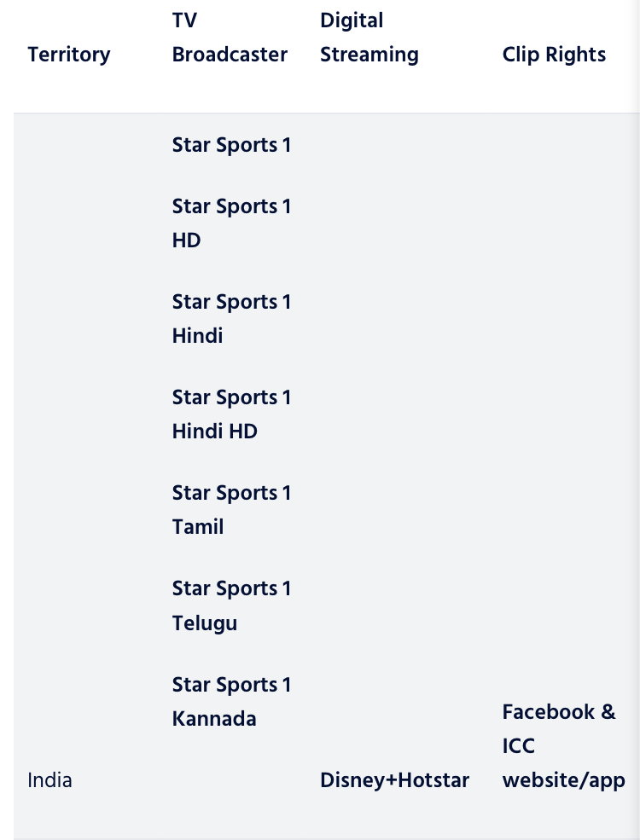Screen dimensions: 640x840
Task: Click the India territory cell
Action: (x=49, y=780)
